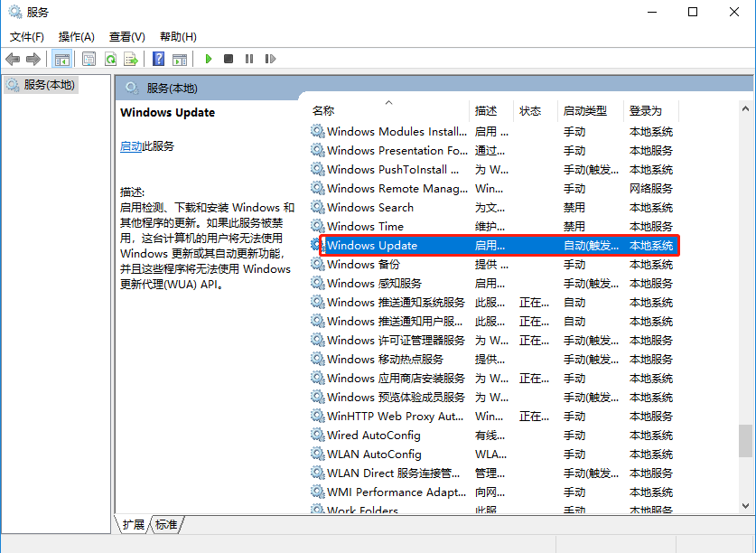This screenshot has width=756, height=553.
Task: Click the gear icon of Windows Time
Action: tap(317, 226)
